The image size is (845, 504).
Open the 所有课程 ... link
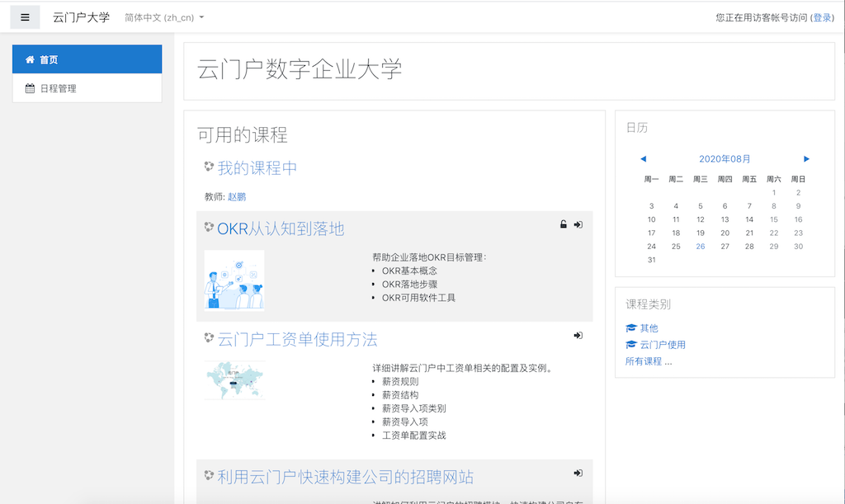pyautogui.click(x=649, y=361)
